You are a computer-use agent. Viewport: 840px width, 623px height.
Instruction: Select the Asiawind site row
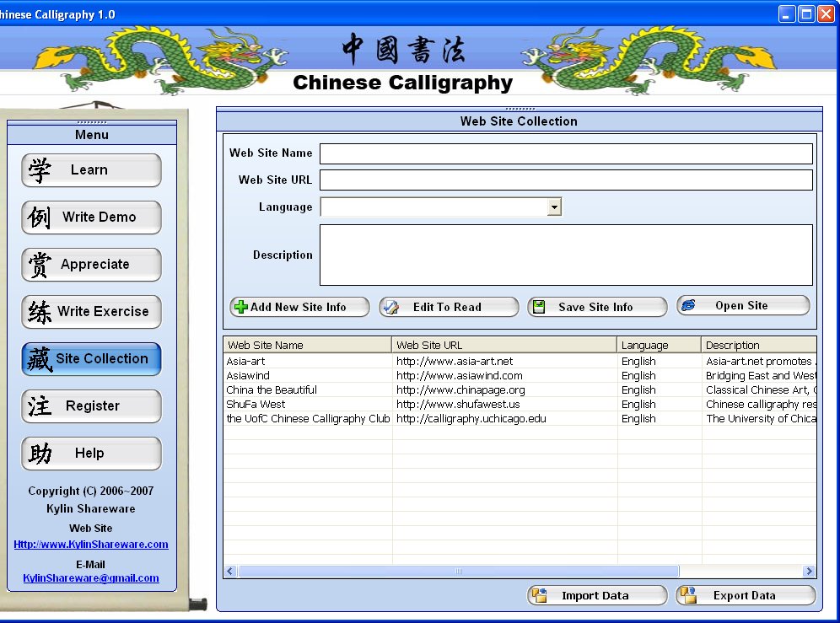(520, 375)
